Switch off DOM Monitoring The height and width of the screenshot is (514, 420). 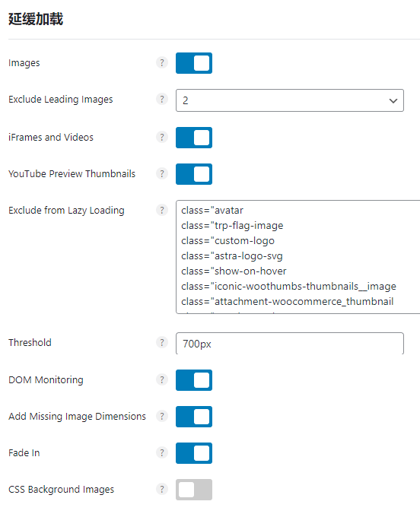[194, 380]
